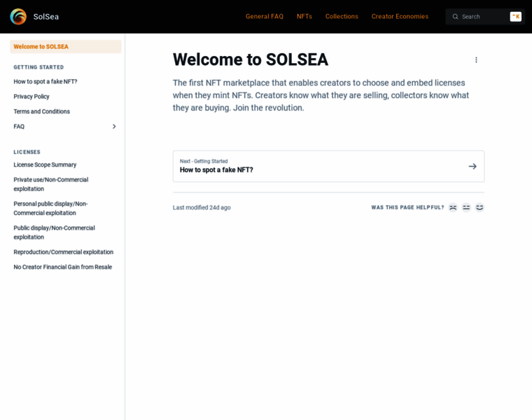Select Welcome to SOLSEA in sidebar
This screenshot has width=532, height=420.
(66, 46)
